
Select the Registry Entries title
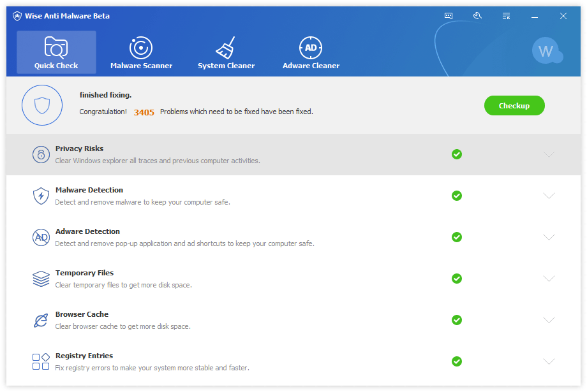84,356
